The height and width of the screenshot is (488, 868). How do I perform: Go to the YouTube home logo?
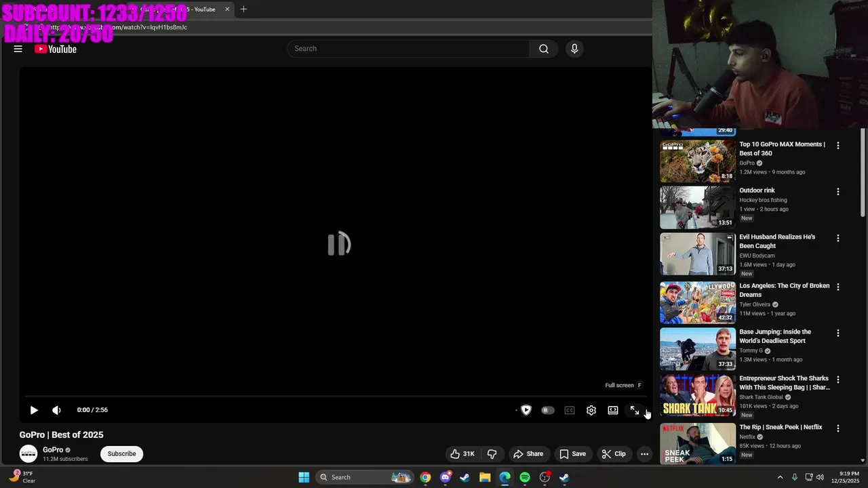[56, 49]
